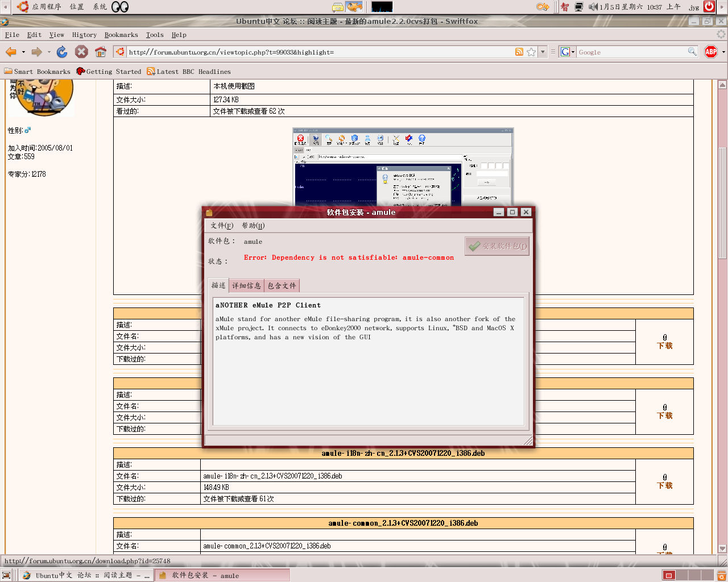Open the back history dropdown arrow

[x=23, y=52]
